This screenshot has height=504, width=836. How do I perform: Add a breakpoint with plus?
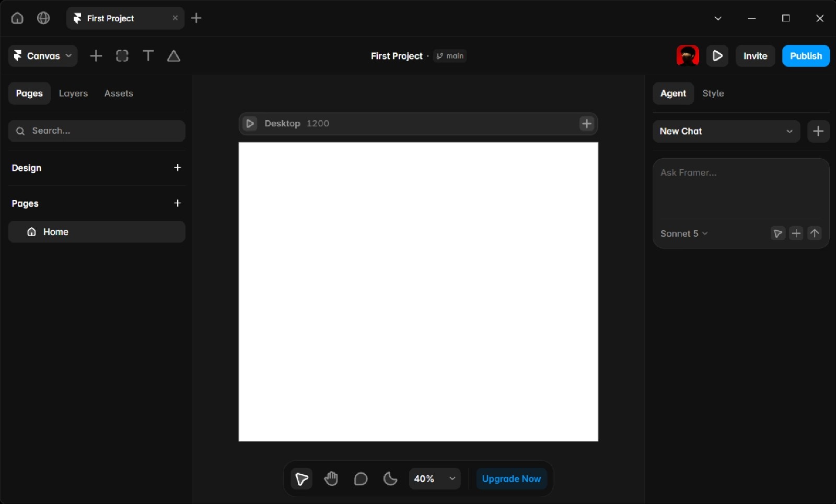587,124
